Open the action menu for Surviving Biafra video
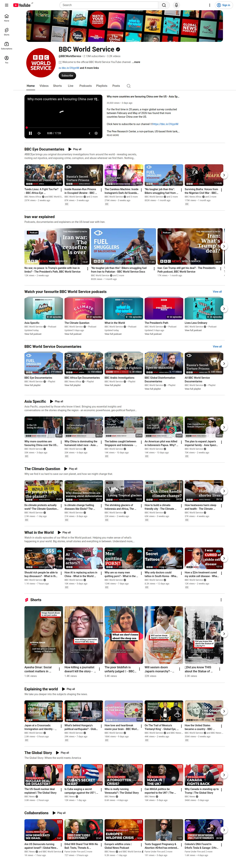Screen dimensions: 236x868 coord(221,190)
